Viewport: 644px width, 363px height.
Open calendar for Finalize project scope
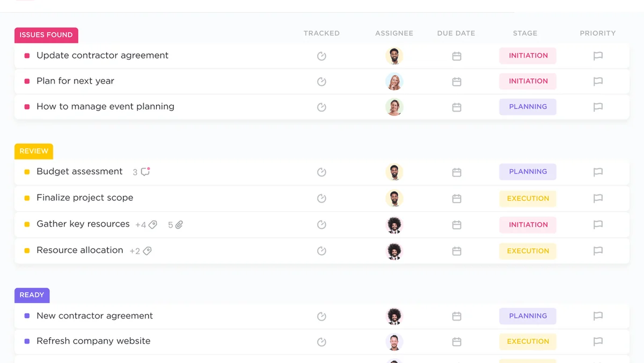tap(457, 198)
